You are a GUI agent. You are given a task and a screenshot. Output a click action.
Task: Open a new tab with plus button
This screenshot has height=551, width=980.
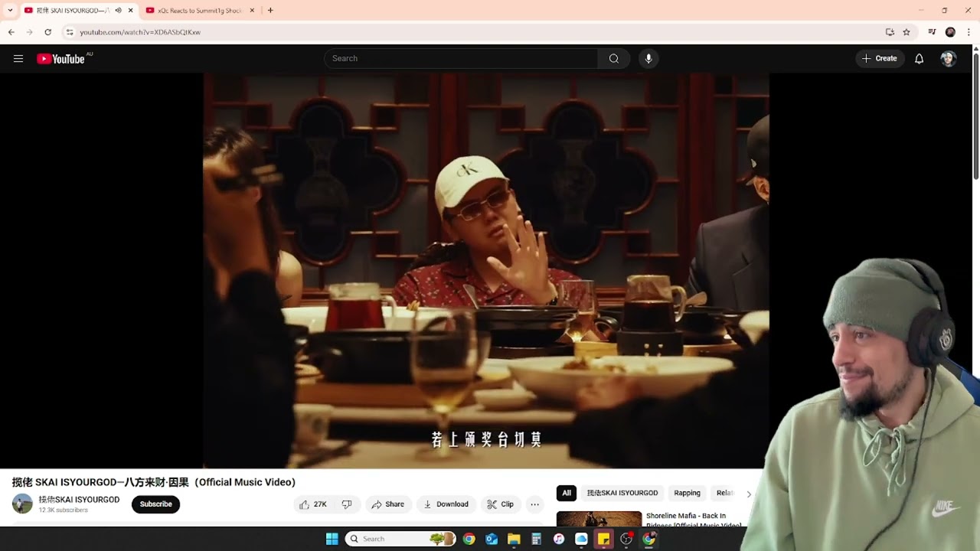[270, 10]
